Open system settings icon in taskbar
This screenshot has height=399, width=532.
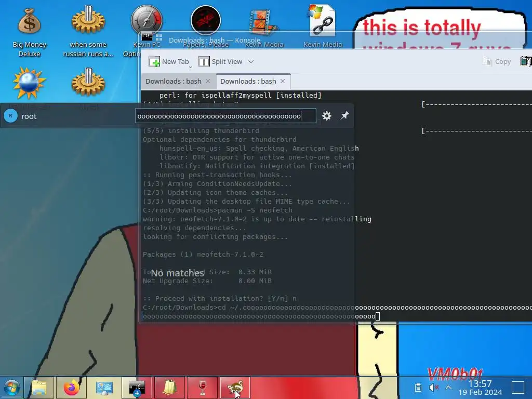coord(104,388)
